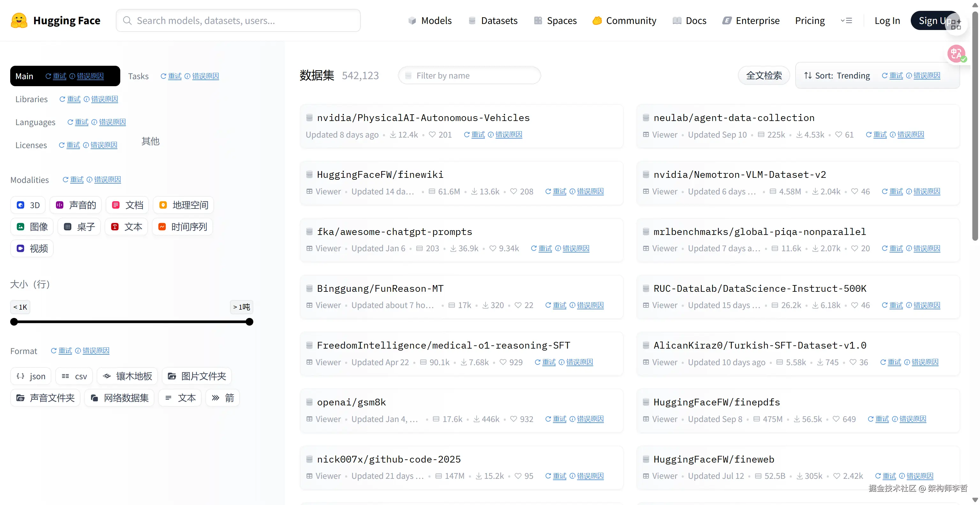The width and height of the screenshot is (980, 505).
Task: Click the right handle of size slider
Action: point(249,322)
